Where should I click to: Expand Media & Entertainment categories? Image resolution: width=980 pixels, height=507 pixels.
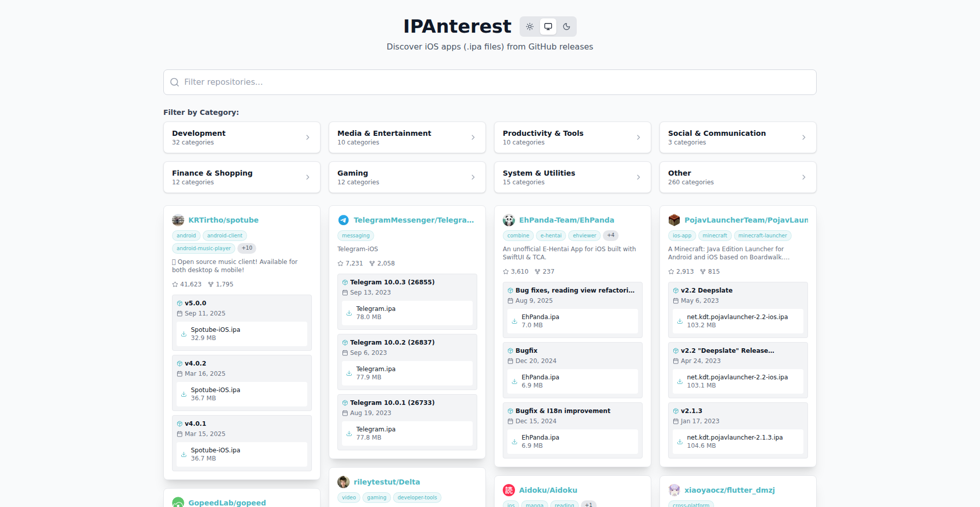click(x=407, y=137)
